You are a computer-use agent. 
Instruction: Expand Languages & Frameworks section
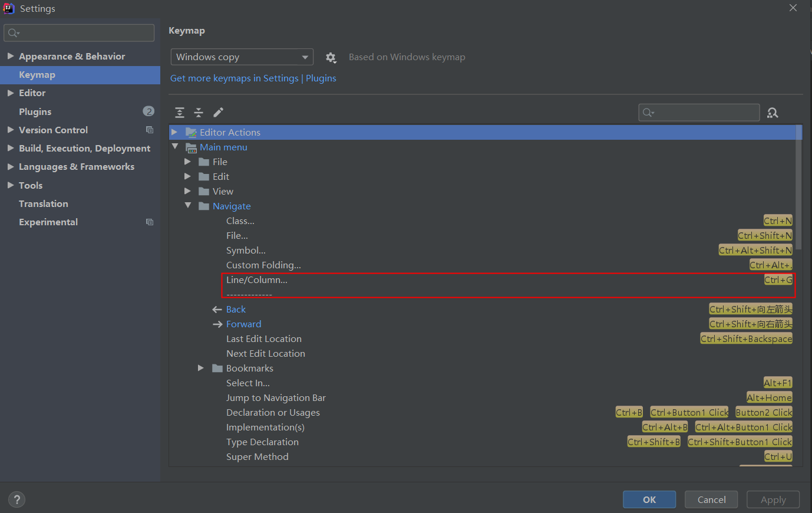10,166
